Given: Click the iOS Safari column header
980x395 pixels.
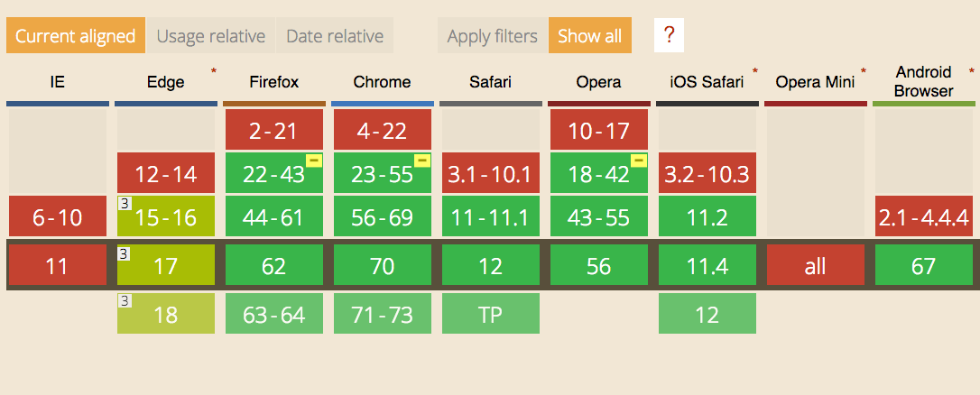Looking at the screenshot, I should tap(707, 82).
